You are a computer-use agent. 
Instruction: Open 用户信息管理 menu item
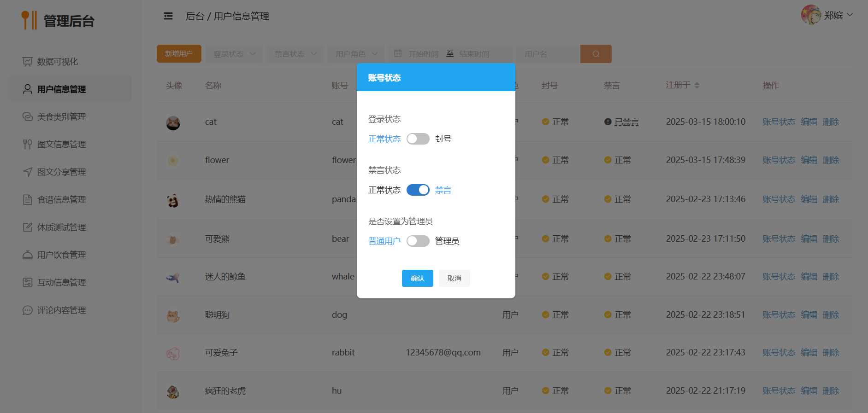(x=71, y=89)
